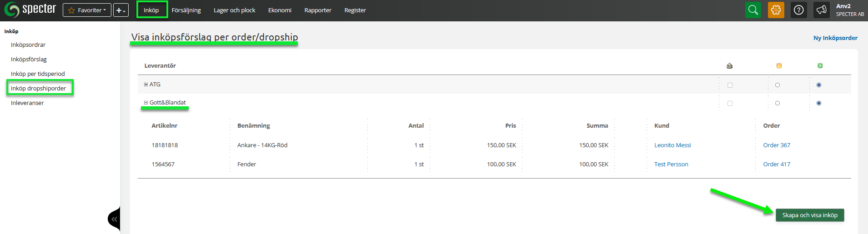
Task: Click the megaphone announcements icon
Action: pyautogui.click(x=821, y=10)
